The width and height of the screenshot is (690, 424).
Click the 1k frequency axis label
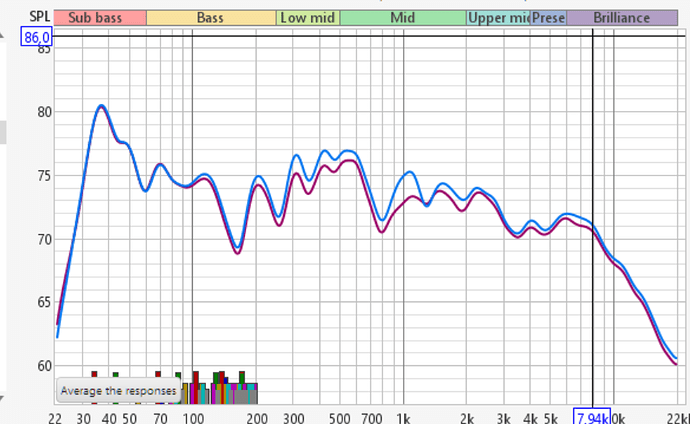(403, 418)
